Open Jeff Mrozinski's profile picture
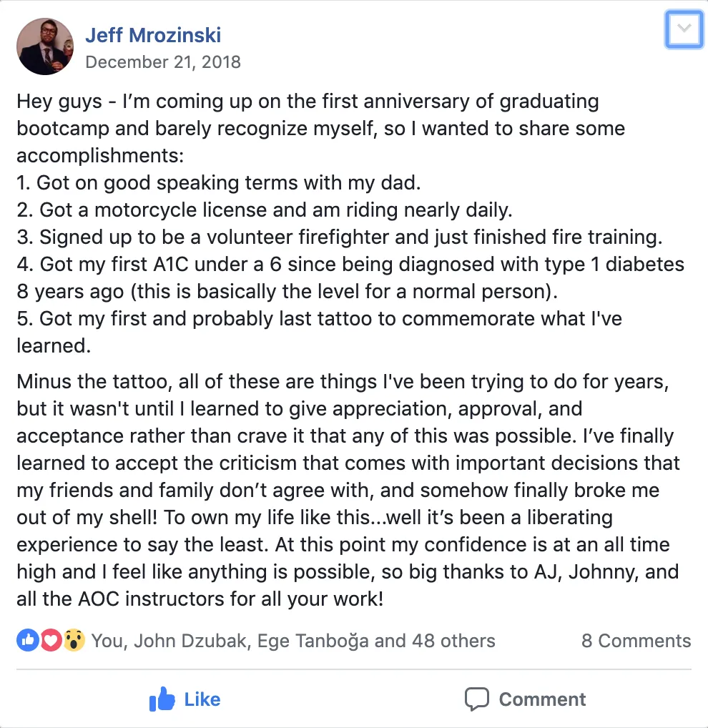The height and width of the screenshot is (728, 708). (x=44, y=46)
